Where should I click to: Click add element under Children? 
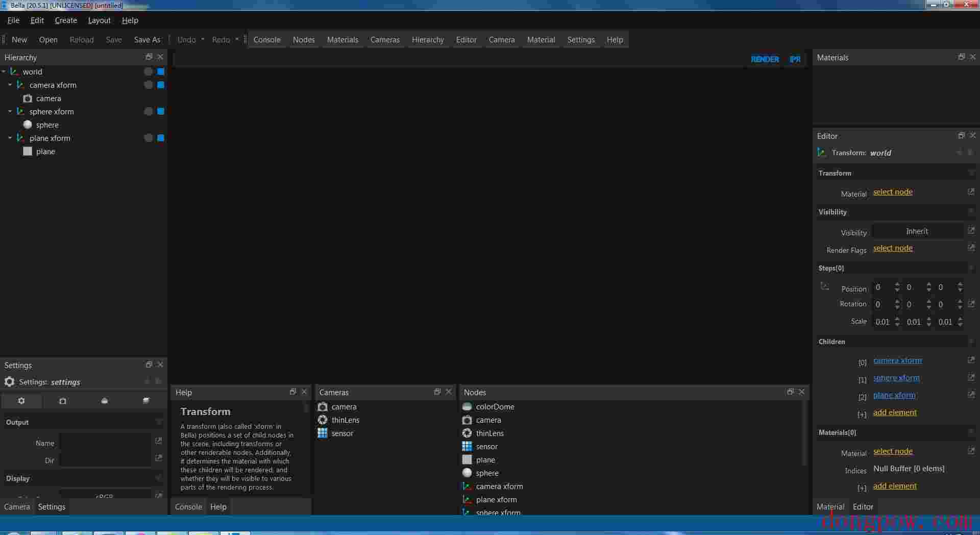coord(895,412)
